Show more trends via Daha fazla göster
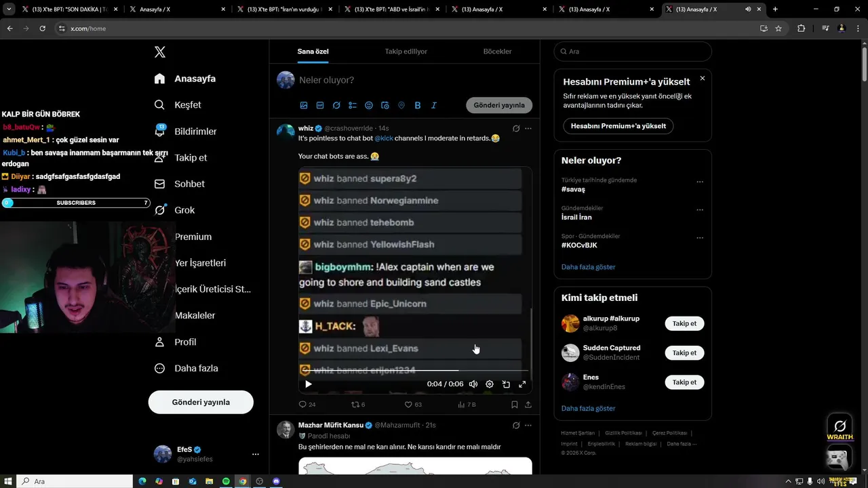This screenshot has width=868, height=488. click(x=588, y=267)
